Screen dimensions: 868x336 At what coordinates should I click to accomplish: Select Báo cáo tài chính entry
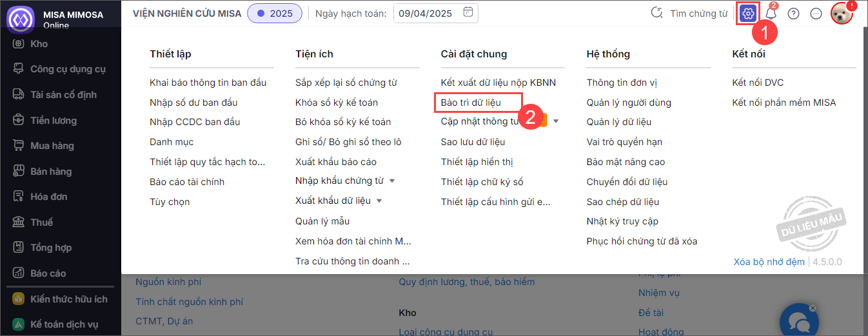pyautogui.click(x=187, y=182)
